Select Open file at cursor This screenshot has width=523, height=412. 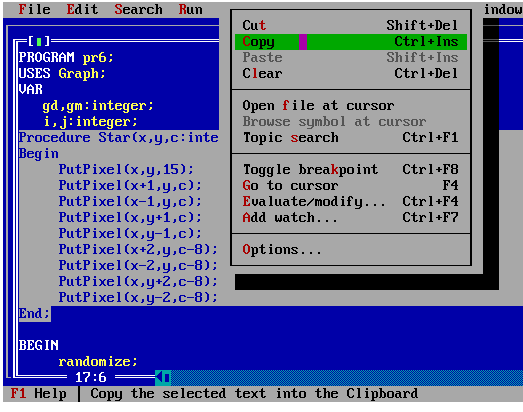pos(350,105)
